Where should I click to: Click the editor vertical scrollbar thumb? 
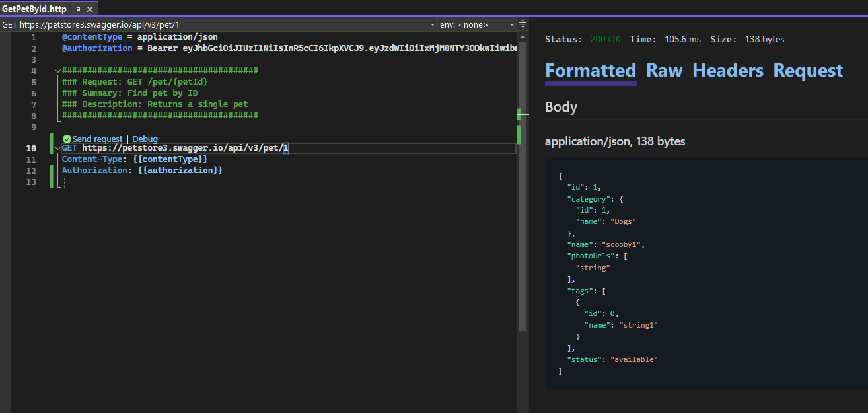point(523,185)
